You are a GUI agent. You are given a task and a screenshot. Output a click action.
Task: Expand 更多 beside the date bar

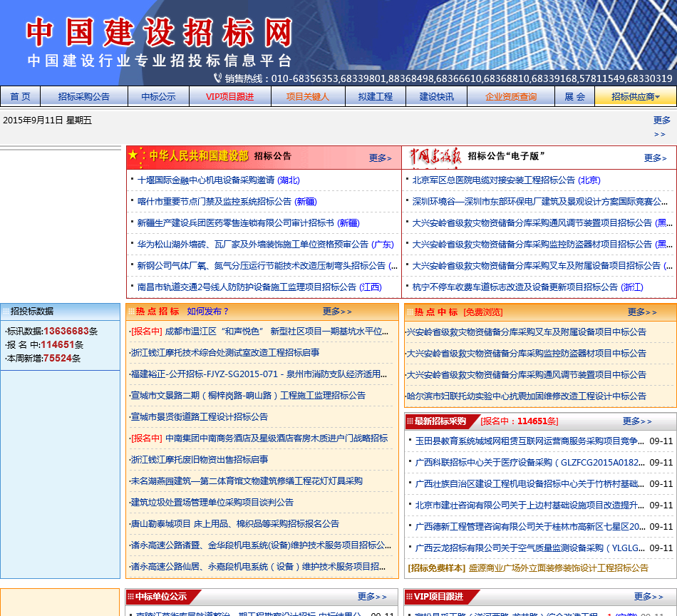point(661,127)
